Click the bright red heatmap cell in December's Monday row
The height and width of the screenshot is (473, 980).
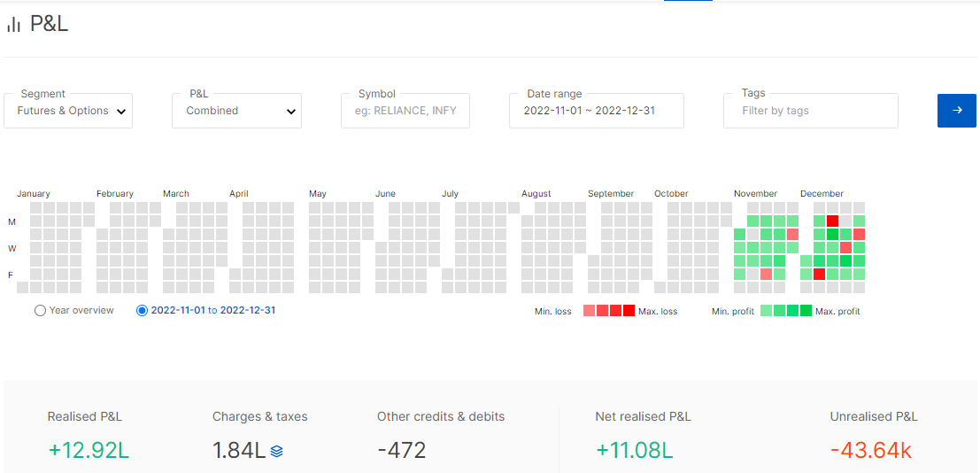point(832,221)
